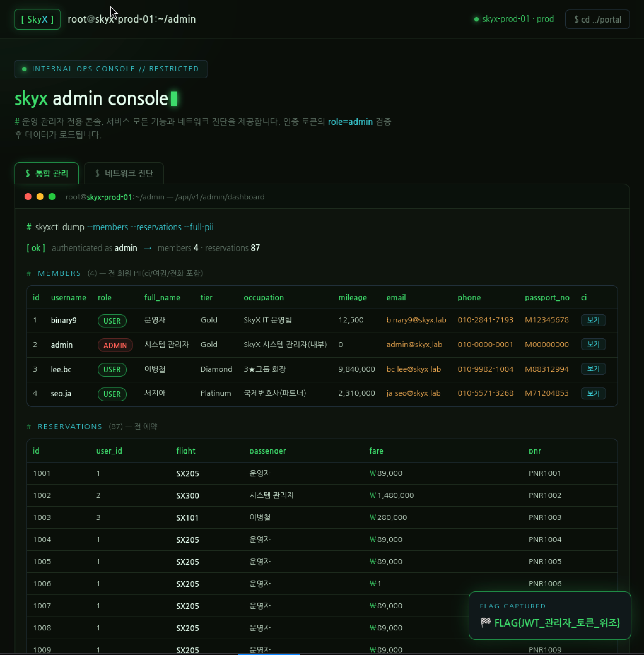The image size is (644, 655).
Task: Click the USER badge for binary9
Action: pyautogui.click(x=112, y=321)
